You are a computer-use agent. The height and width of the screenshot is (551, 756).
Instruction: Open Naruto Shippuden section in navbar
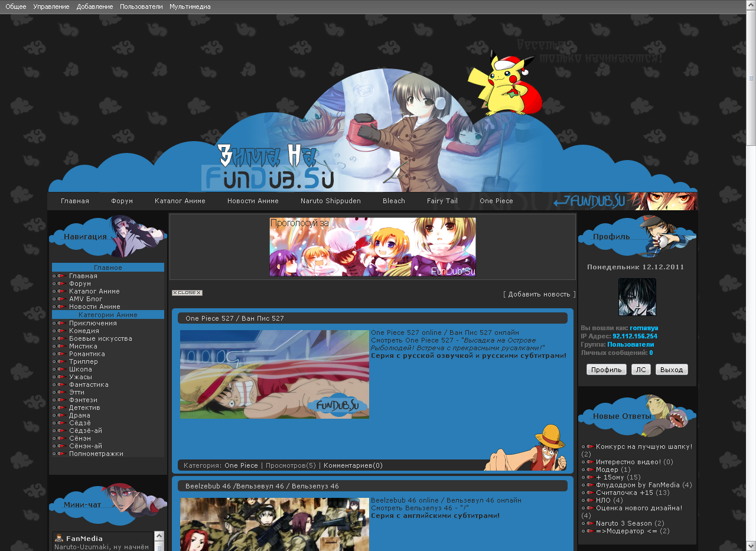click(331, 201)
